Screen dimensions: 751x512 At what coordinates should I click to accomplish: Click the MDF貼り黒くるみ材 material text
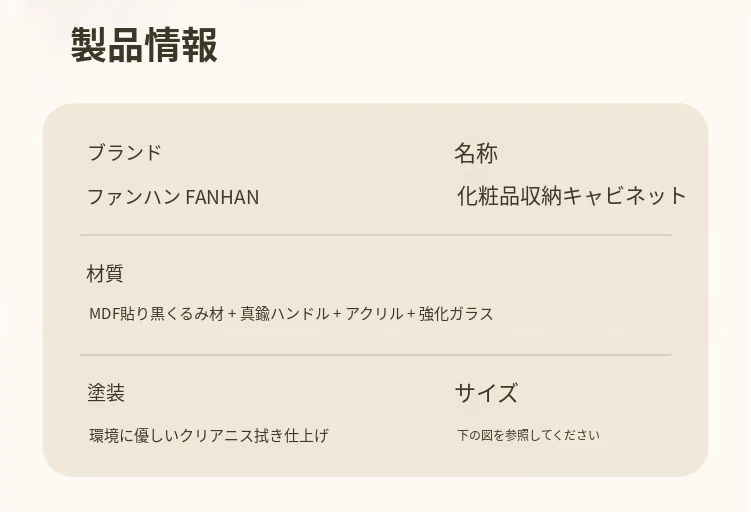click(156, 314)
